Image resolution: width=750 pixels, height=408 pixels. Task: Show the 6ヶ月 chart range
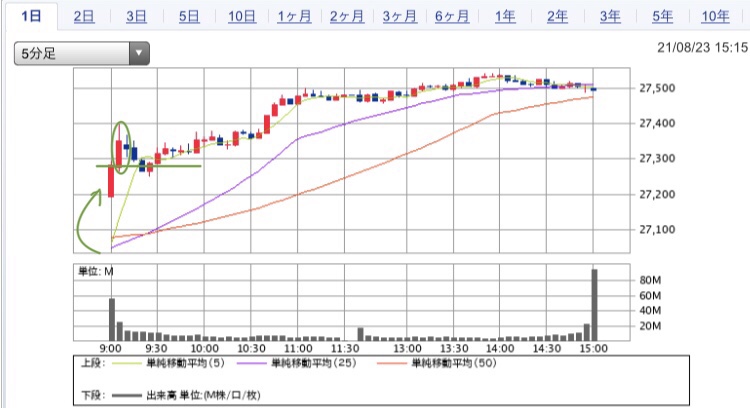click(452, 16)
